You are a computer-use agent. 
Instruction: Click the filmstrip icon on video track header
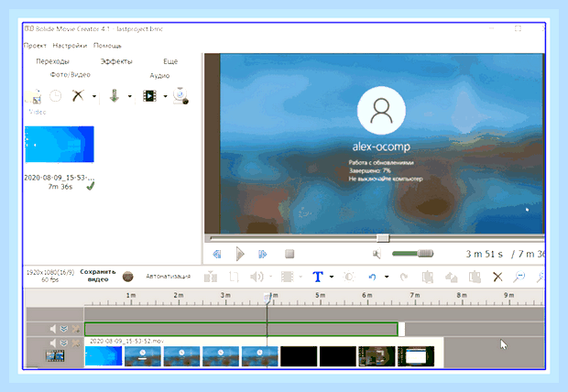pos(55,356)
